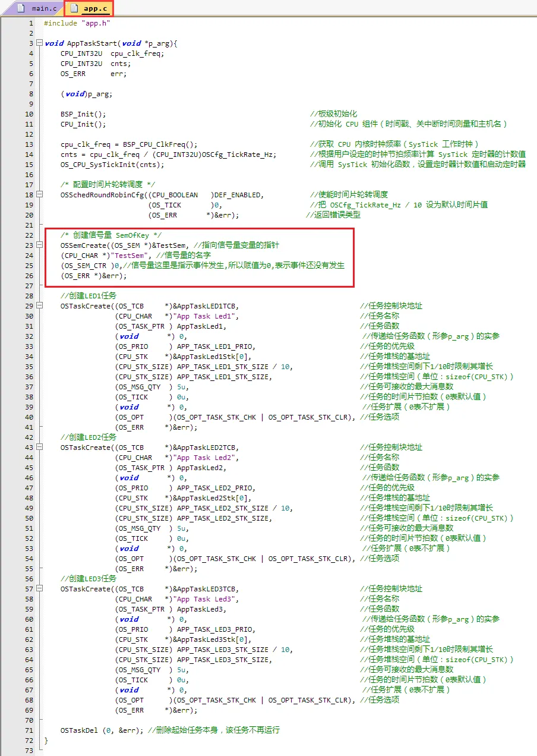Switch to the main.c tab
The width and height of the screenshot is (537, 756).
(39, 8)
